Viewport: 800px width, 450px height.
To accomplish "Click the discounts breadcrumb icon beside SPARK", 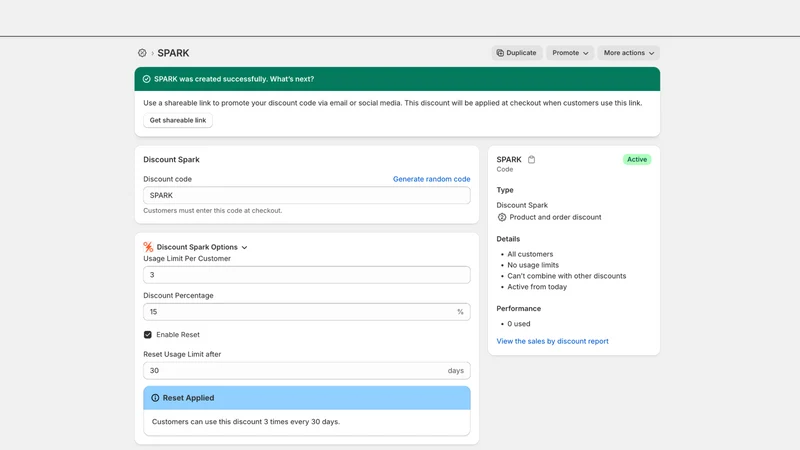I will 142,53.
